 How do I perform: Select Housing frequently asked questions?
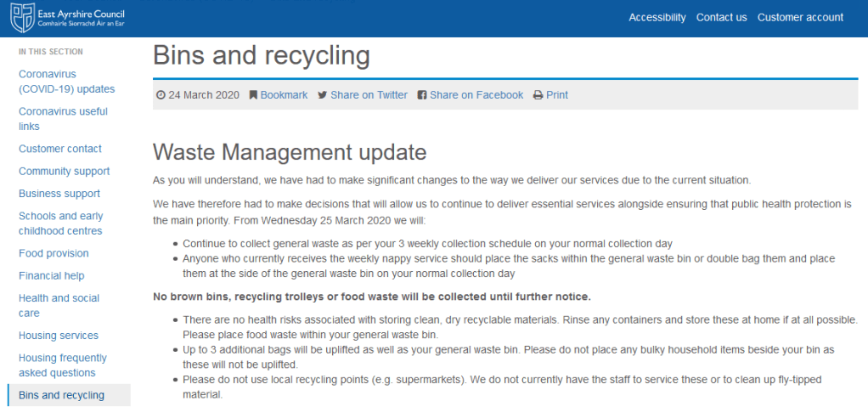pos(63,365)
